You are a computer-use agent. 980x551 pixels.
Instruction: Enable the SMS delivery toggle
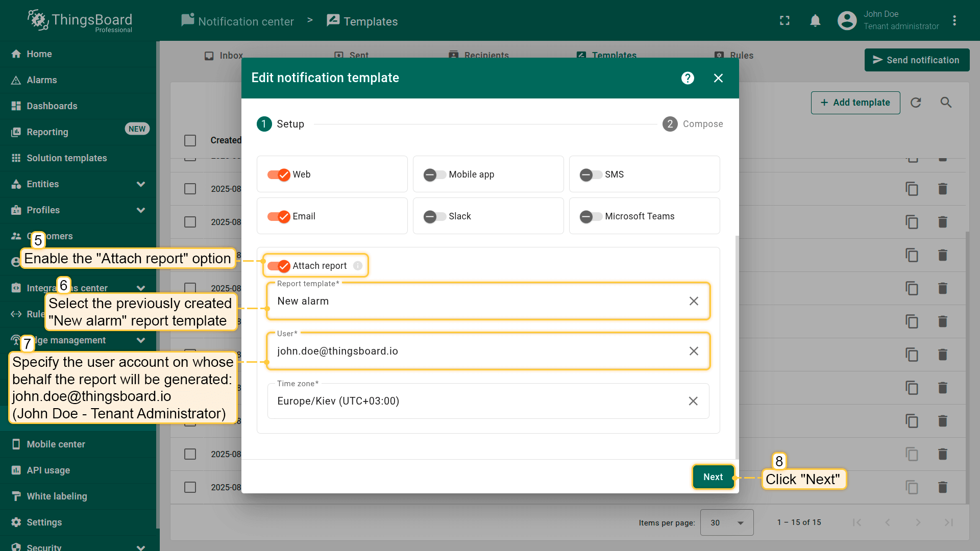[x=591, y=174]
